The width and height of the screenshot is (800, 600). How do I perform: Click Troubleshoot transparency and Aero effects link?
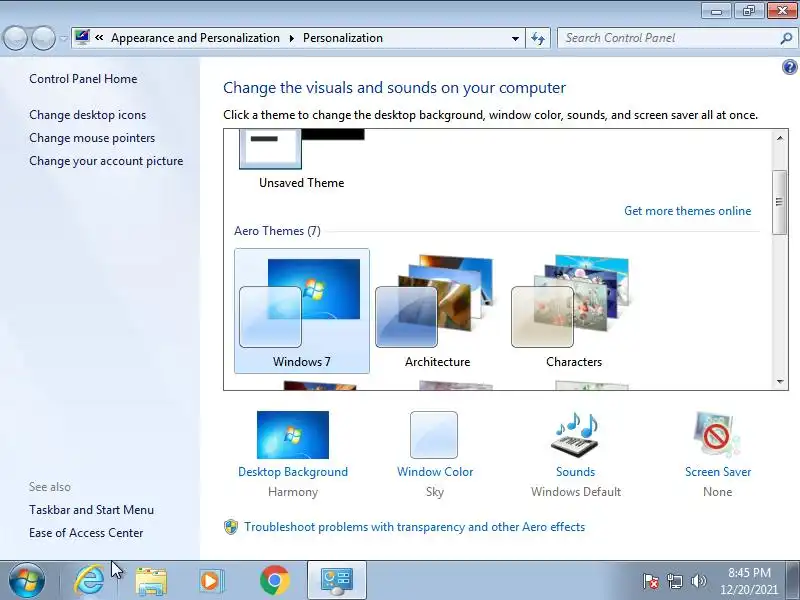tap(414, 527)
